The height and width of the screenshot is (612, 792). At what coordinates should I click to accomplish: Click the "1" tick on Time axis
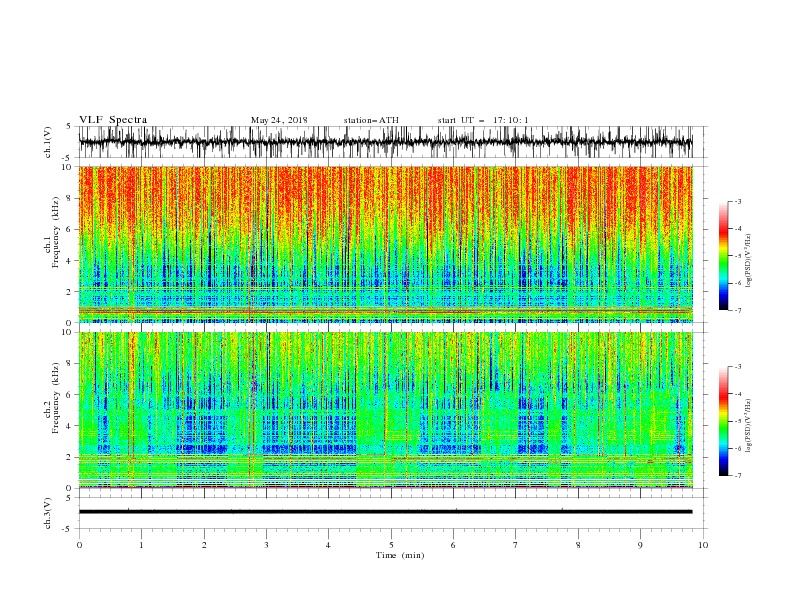click(x=141, y=545)
